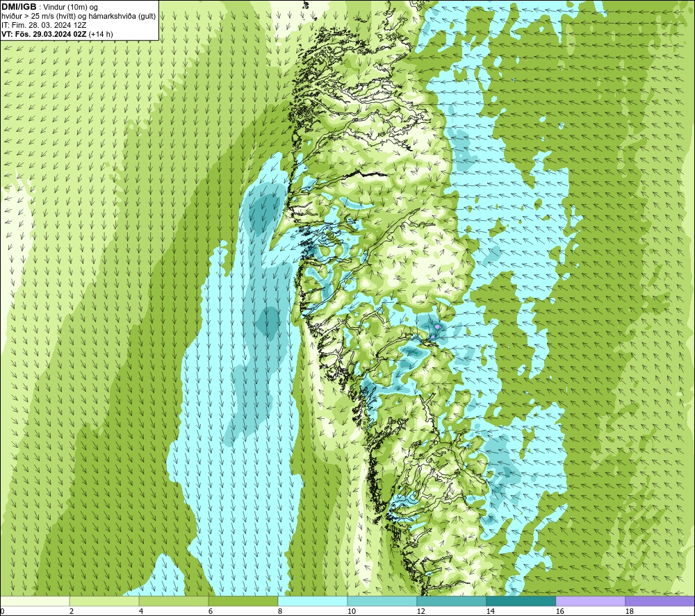Click the 10–12 m/s cyan legend swatch
The height and width of the screenshot is (616, 695).
[382, 601]
